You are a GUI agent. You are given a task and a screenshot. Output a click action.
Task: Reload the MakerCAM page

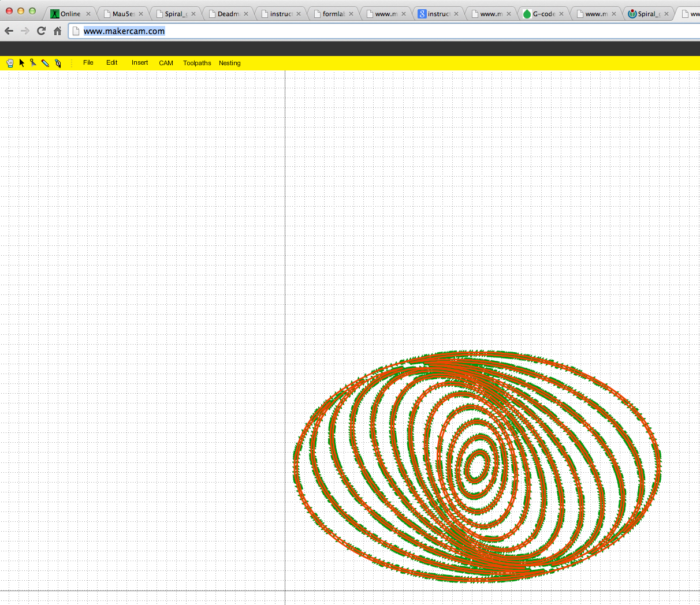(40, 31)
